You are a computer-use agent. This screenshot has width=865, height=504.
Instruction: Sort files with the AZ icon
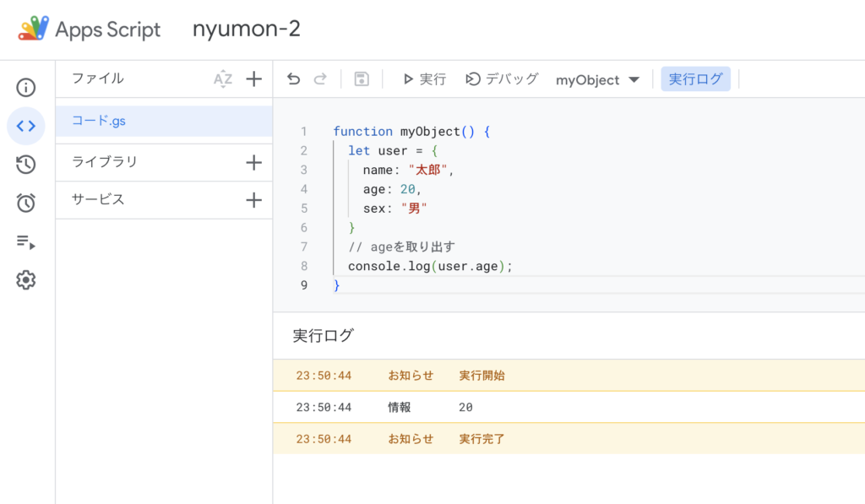pyautogui.click(x=223, y=79)
